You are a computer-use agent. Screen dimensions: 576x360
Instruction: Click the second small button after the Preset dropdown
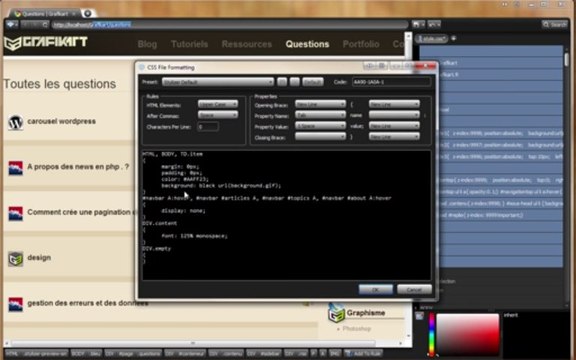click(x=295, y=82)
